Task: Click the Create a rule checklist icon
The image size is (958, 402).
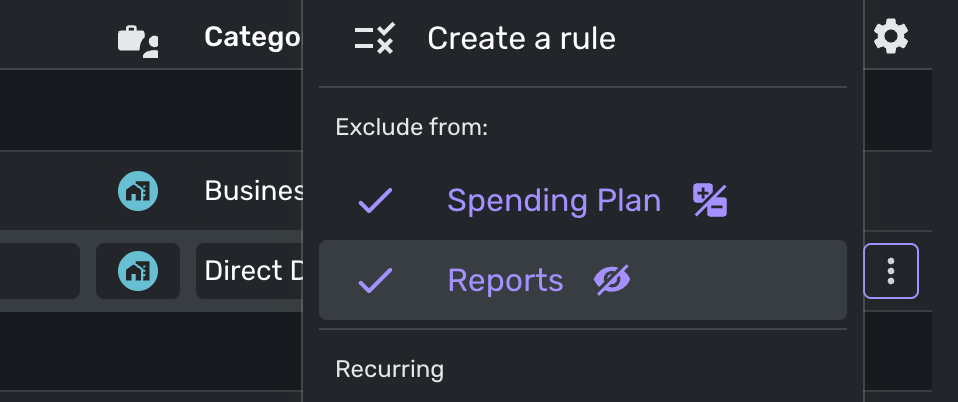Action: (375, 39)
